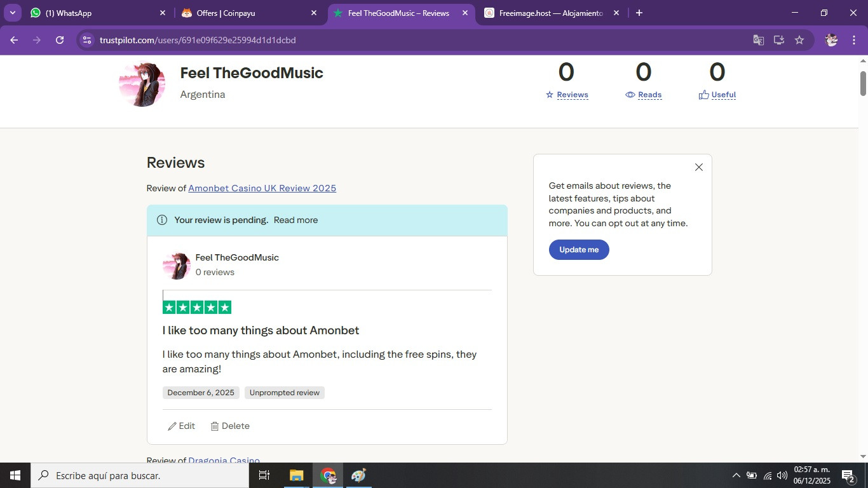Viewport: 868px width, 488px height.
Task: Edit the Amonbet review
Action: click(x=181, y=426)
